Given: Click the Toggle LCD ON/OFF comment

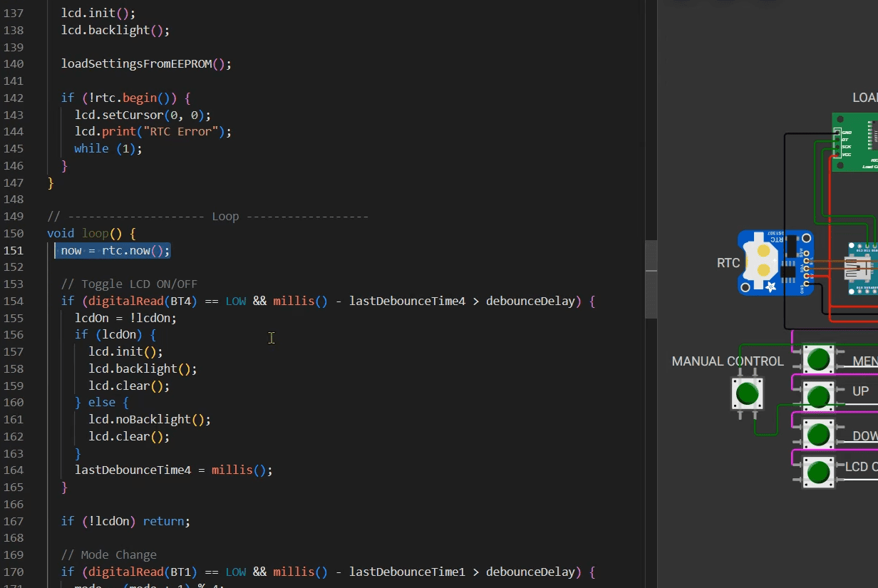Looking at the screenshot, I should point(129,284).
